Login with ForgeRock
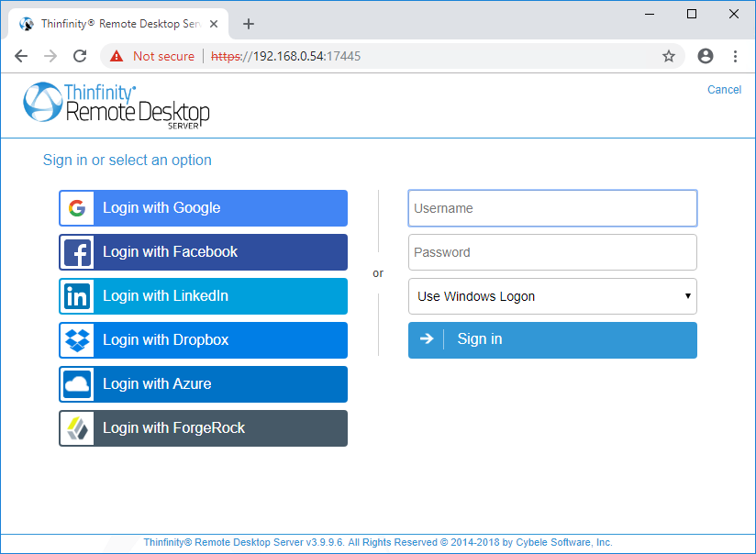756x554 pixels. [x=203, y=428]
